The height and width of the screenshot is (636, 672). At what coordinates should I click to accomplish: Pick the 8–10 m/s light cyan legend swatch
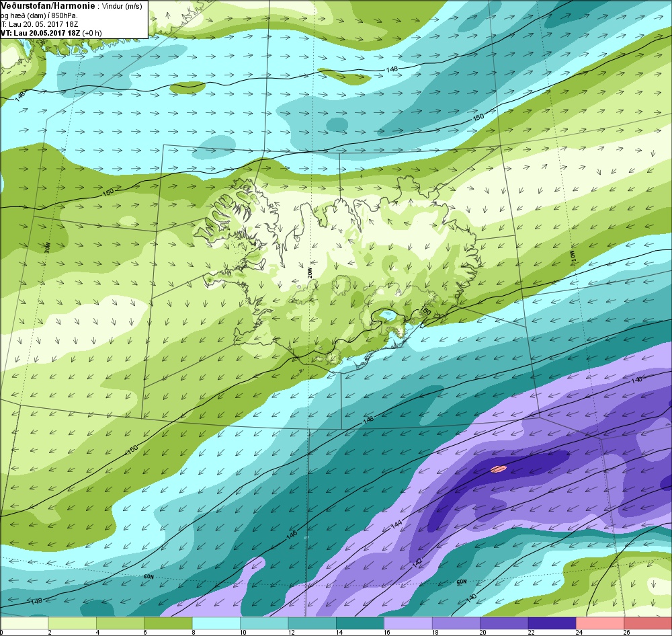click(216, 623)
